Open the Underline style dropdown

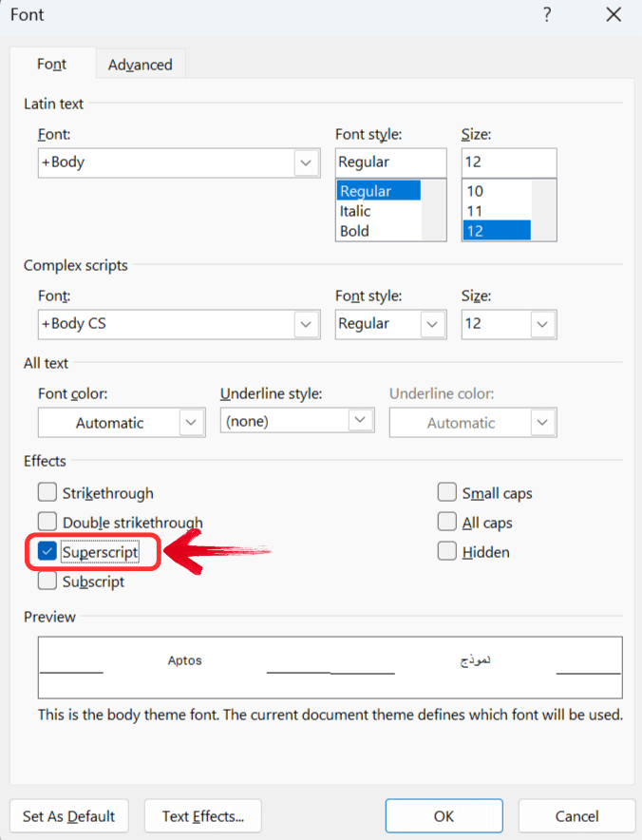(x=360, y=421)
